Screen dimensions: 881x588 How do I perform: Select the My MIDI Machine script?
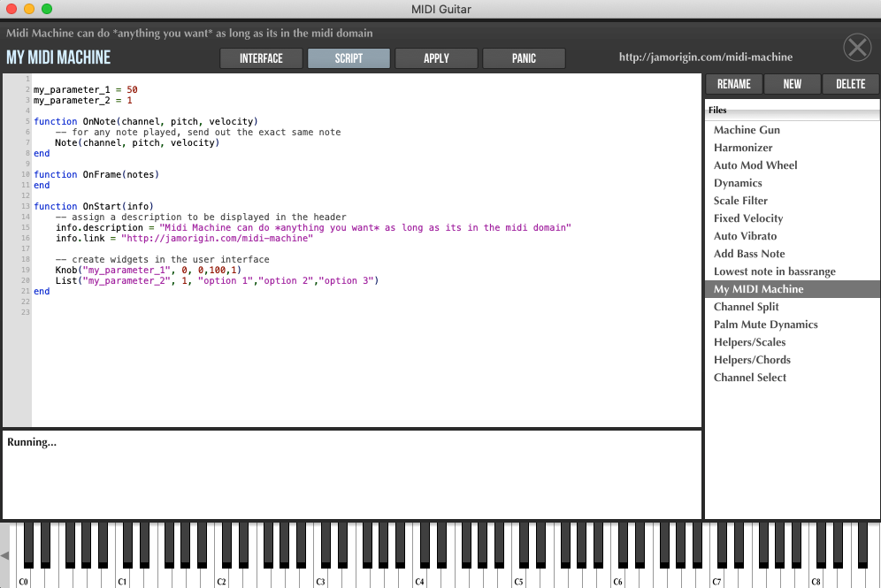tap(793, 289)
